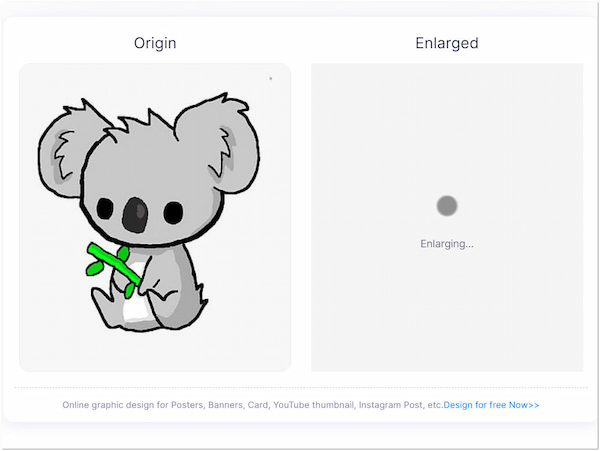
Task: Click the gray loading spinner circle
Action: [447, 206]
